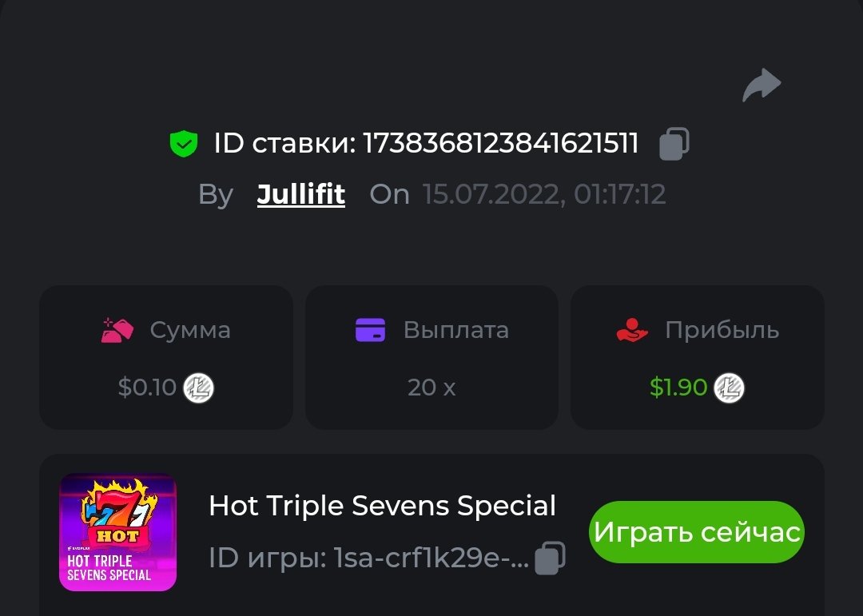Image resolution: width=863 pixels, height=616 pixels.
Task: Click the Прибыль profit card
Action: pos(698,357)
